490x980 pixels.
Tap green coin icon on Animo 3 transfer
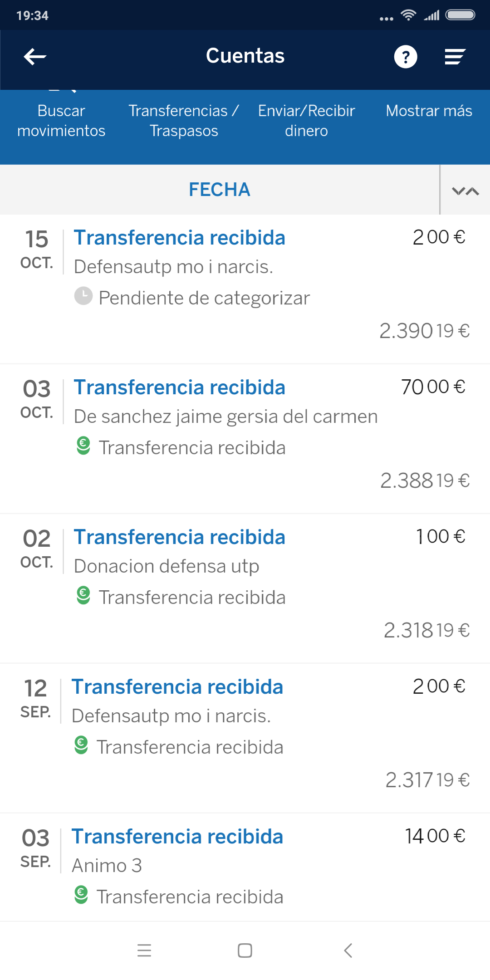81,895
